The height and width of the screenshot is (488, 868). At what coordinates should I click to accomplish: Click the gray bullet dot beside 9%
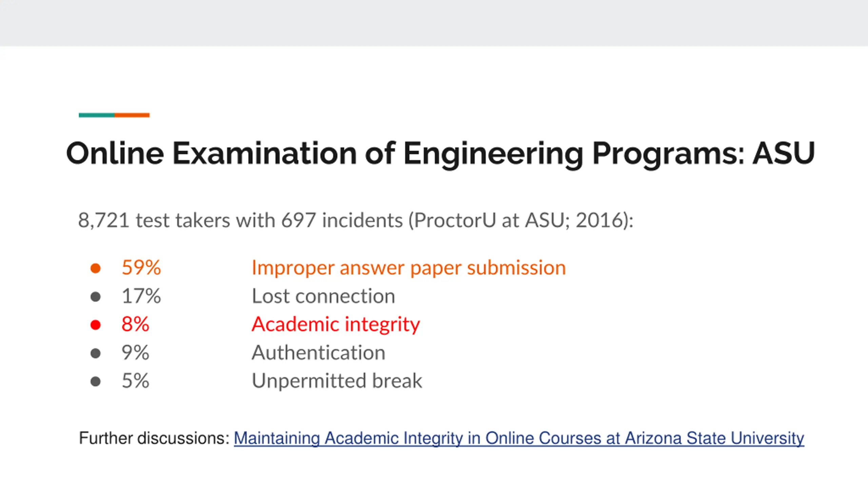96,353
